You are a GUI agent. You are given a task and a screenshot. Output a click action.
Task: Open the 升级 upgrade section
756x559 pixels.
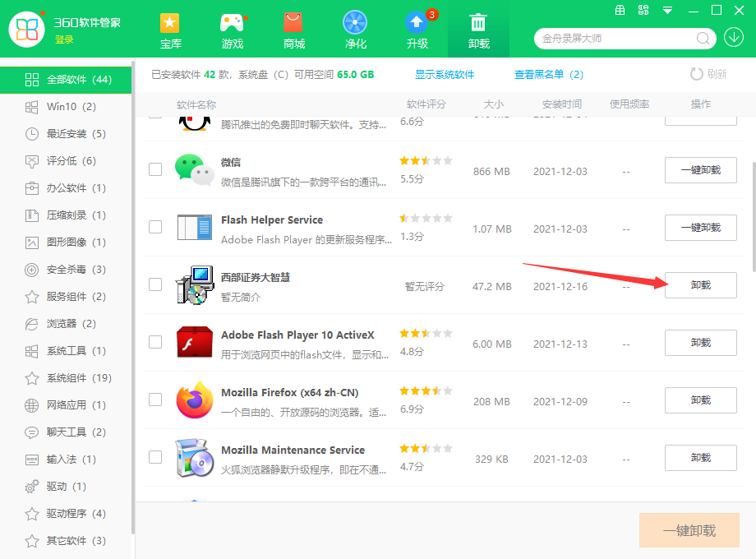pos(417,30)
